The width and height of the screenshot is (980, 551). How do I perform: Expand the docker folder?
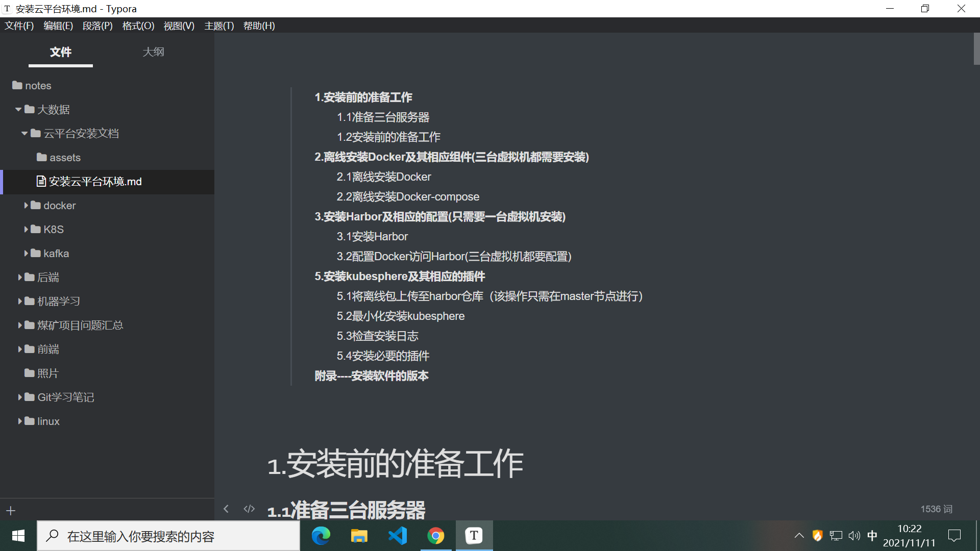coord(26,206)
